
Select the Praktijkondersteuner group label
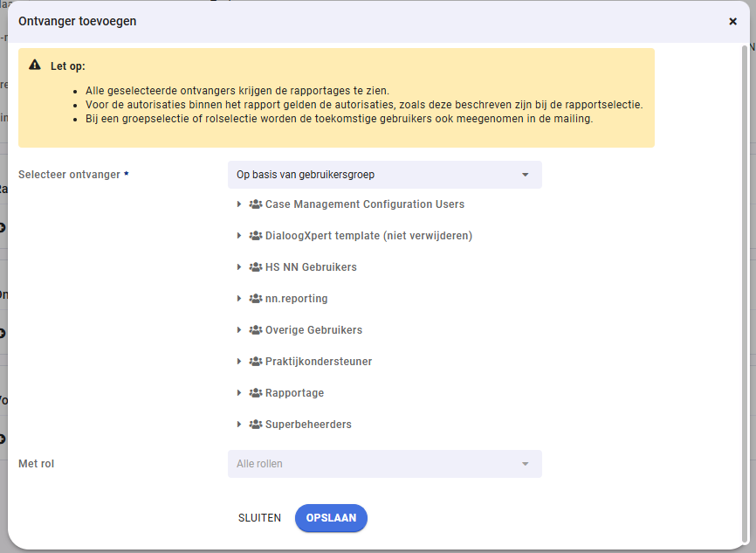(x=318, y=362)
